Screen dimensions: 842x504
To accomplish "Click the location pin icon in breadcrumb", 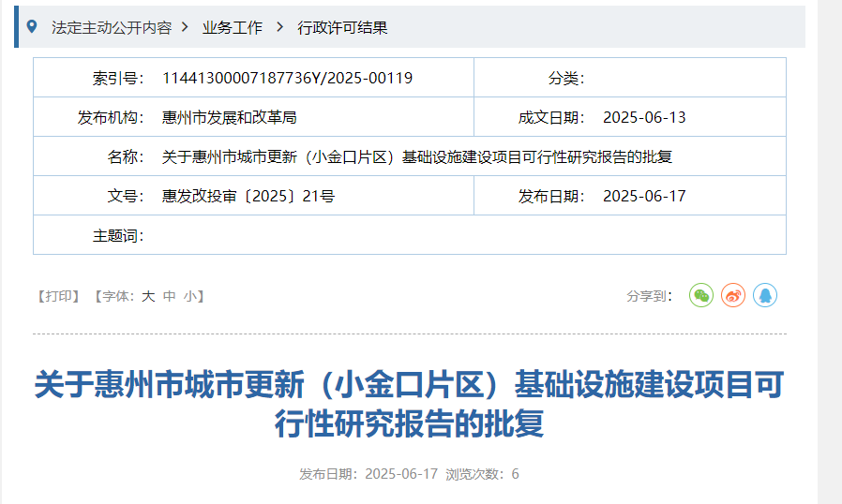I will pyautogui.click(x=32, y=27).
